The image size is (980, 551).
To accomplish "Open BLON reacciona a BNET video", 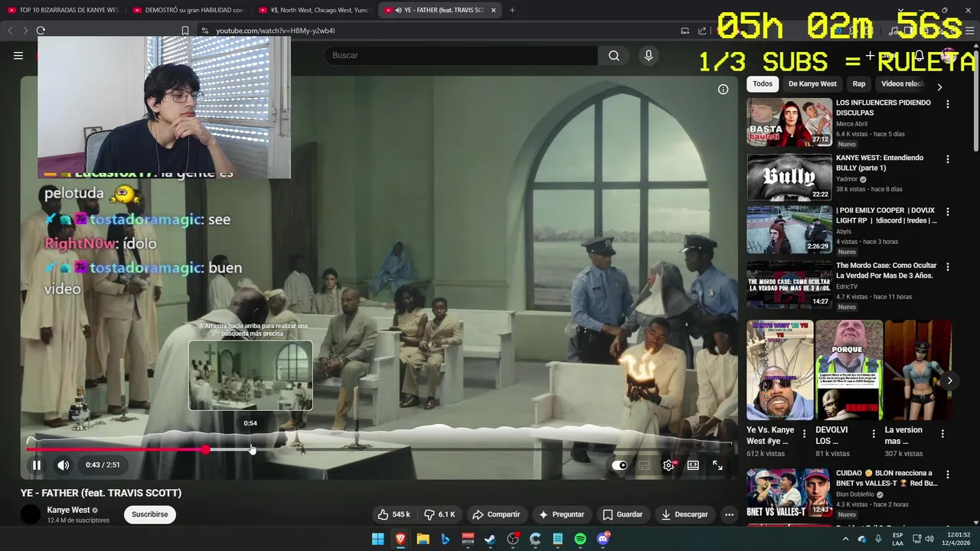I will 789,492.
